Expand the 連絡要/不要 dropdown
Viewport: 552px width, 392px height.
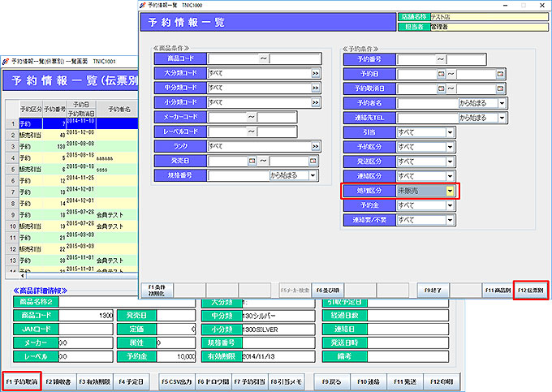450,220
